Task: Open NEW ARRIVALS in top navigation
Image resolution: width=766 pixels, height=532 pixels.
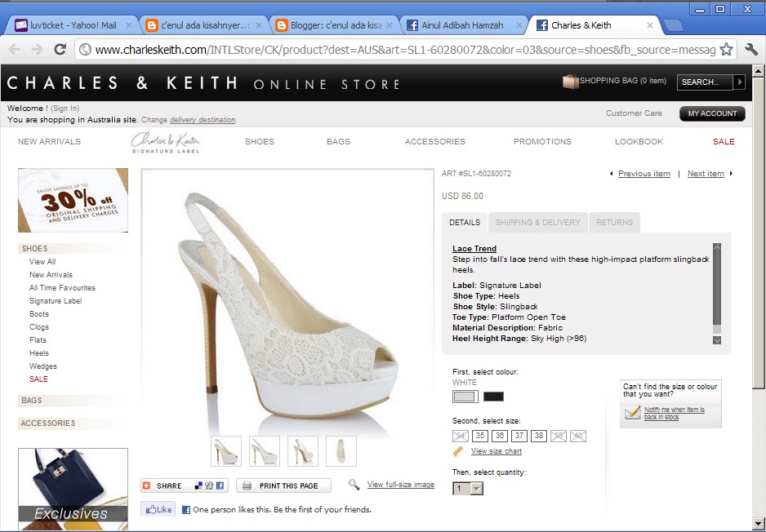Action: pyautogui.click(x=49, y=141)
